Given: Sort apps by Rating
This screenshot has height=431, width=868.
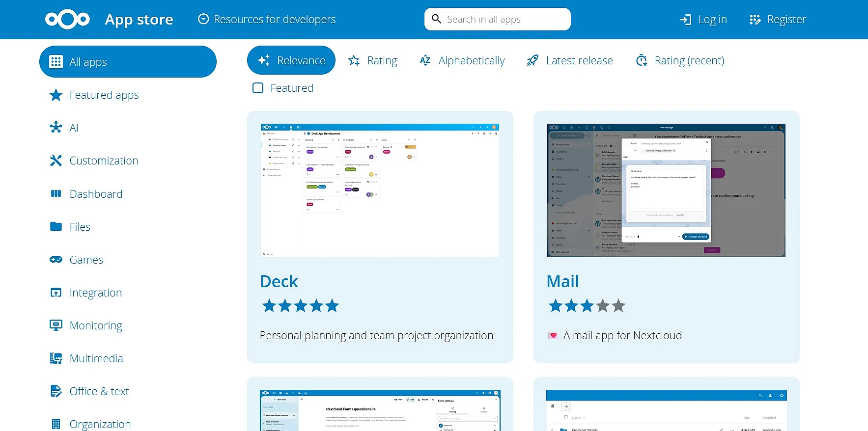Looking at the screenshot, I should click(373, 60).
